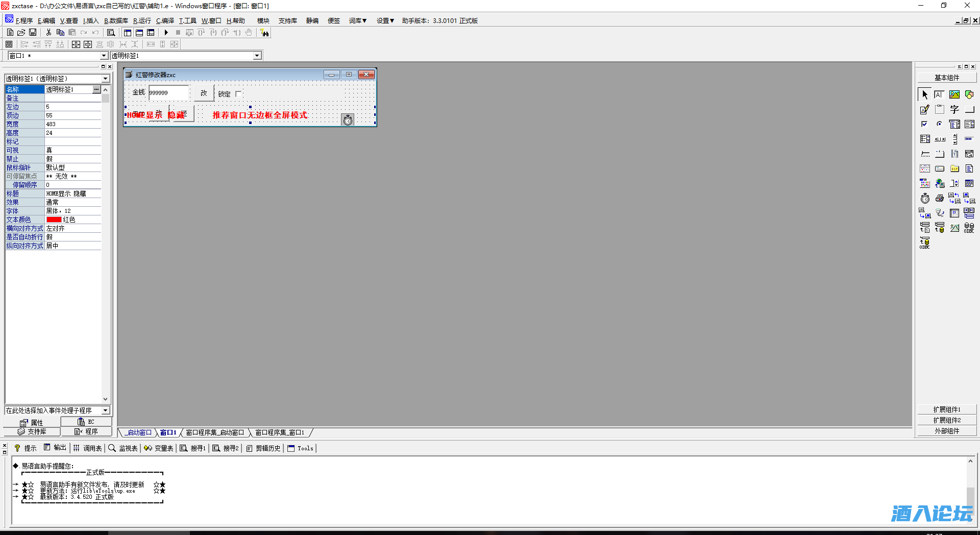The width and height of the screenshot is (980, 535).
Task: Click the vertical centering alignment icon
Action: (x=88, y=44)
